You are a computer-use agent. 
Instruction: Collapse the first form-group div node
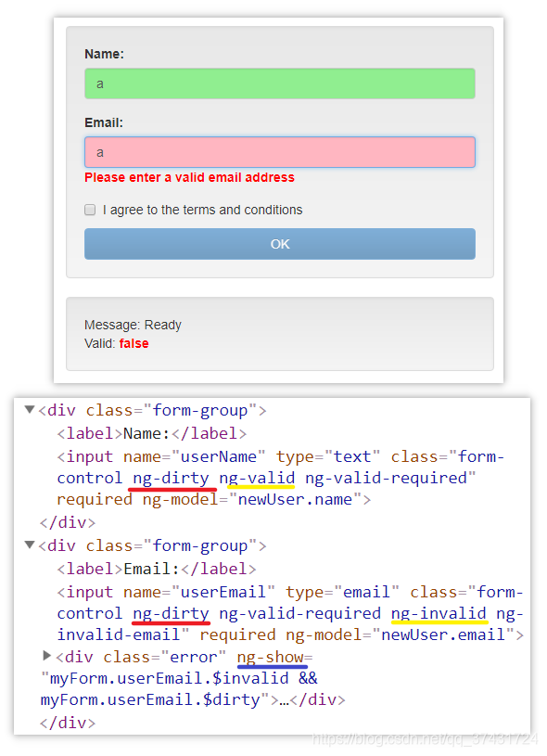point(30,410)
